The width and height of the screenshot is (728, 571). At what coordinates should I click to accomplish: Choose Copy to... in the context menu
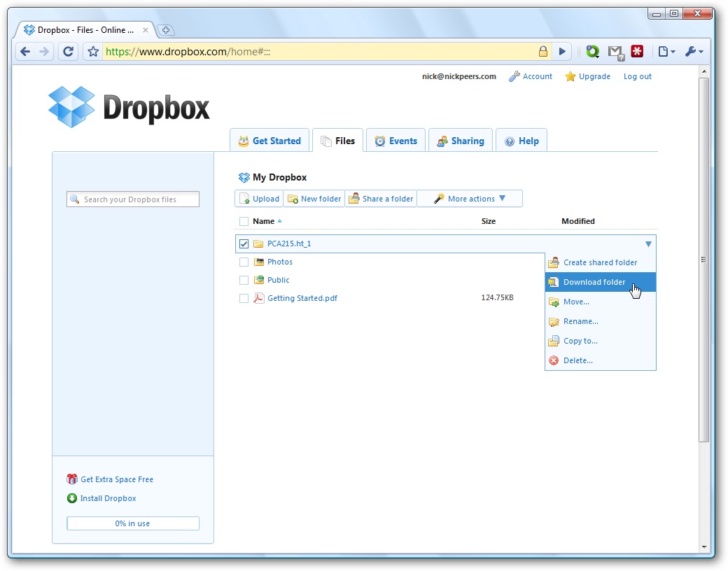(601, 341)
